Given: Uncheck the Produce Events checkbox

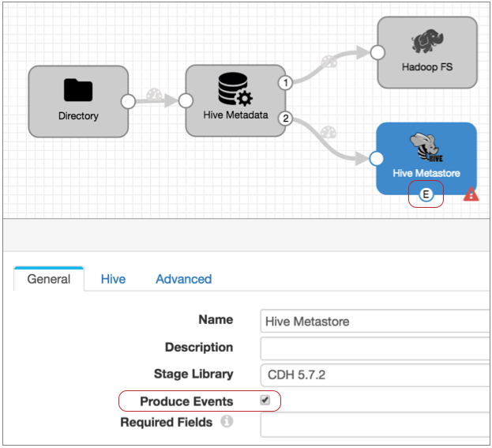Looking at the screenshot, I should (x=265, y=401).
